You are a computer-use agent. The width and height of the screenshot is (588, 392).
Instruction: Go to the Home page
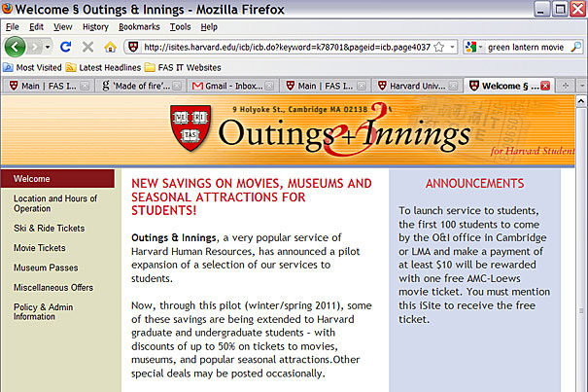click(x=111, y=47)
